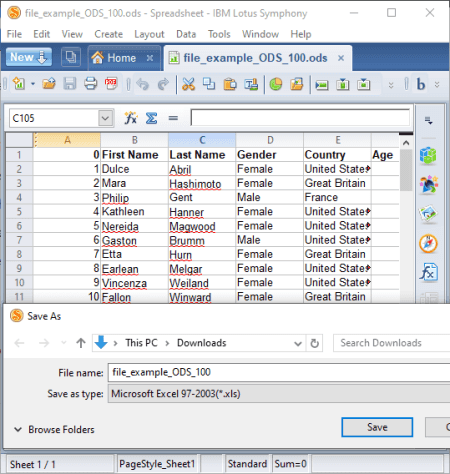Viewport: 450px width, 474px height.
Task: Open the Edit menu
Action: tap(41, 34)
